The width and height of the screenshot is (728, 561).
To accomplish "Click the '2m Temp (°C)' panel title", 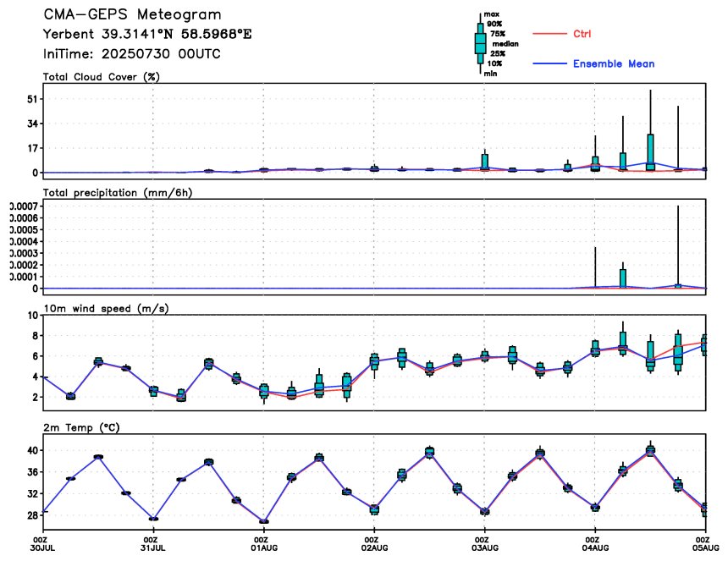I will coord(81,427).
